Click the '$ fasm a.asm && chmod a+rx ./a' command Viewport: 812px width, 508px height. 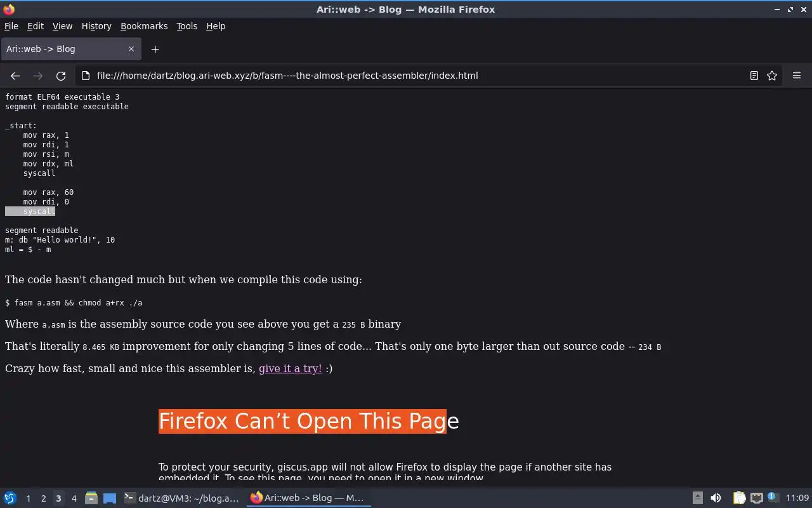pyautogui.click(x=74, y=303)
